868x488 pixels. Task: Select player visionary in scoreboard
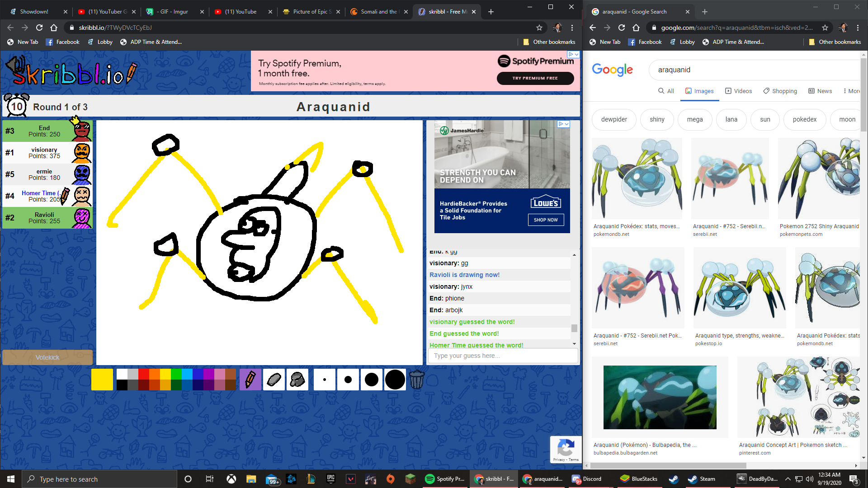[x=47, y=153]
